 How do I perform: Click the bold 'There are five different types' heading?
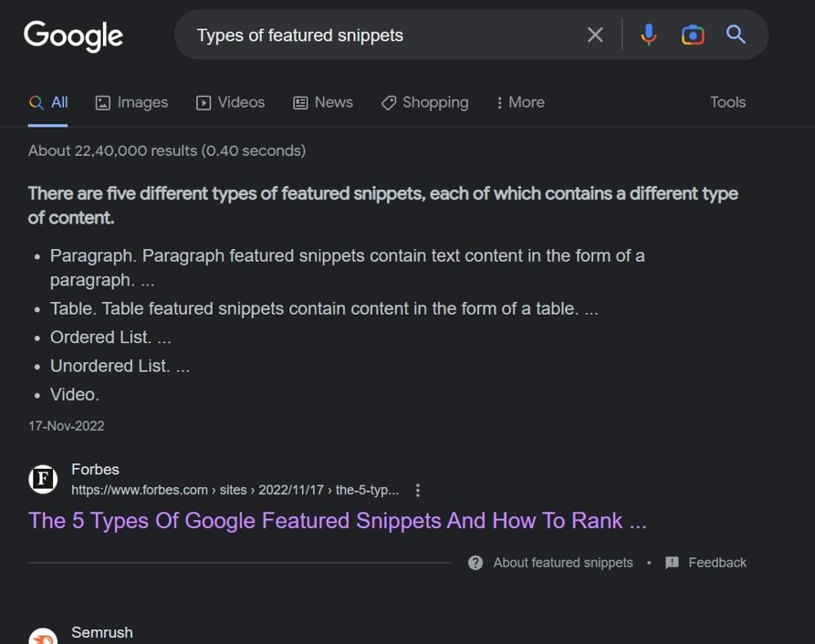383,205
